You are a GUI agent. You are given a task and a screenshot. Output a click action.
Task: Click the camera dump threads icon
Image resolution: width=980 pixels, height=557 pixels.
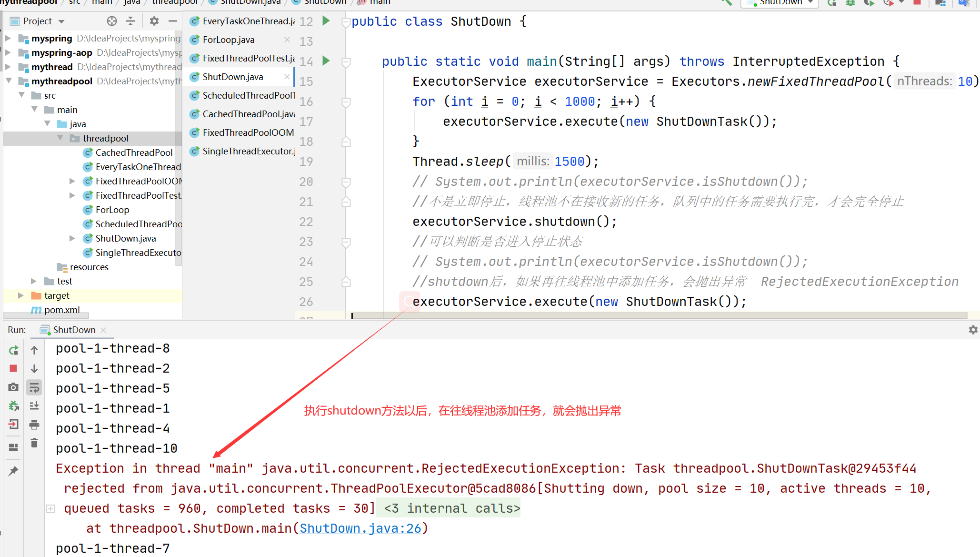(x=13, y=387)
